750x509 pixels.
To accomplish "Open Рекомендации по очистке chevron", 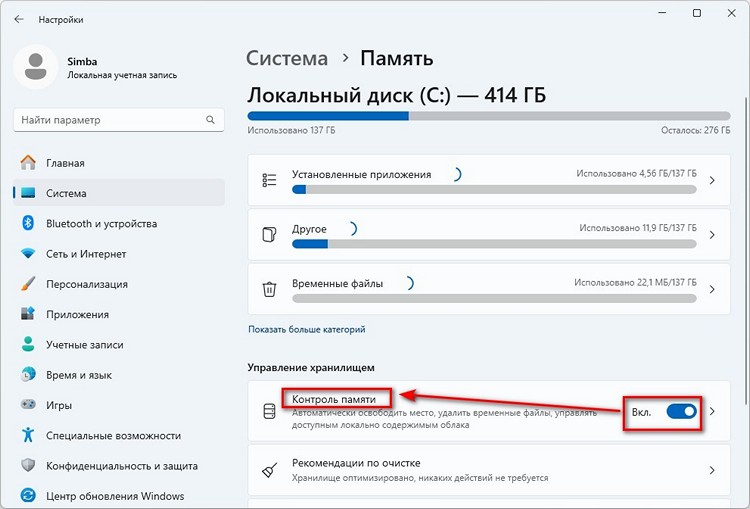I will (x=712, y=471).
